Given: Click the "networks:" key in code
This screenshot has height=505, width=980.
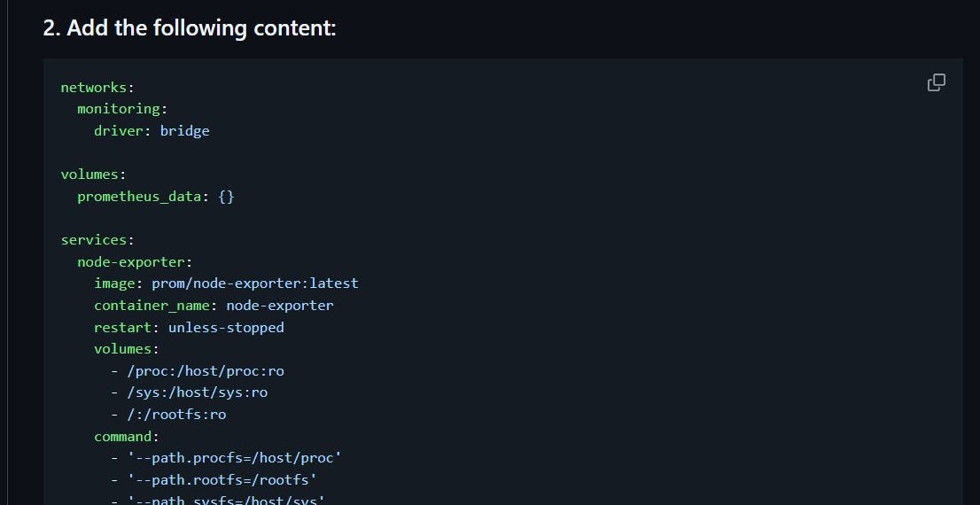Looking at the screenshot, I should [x=96, y=88].
